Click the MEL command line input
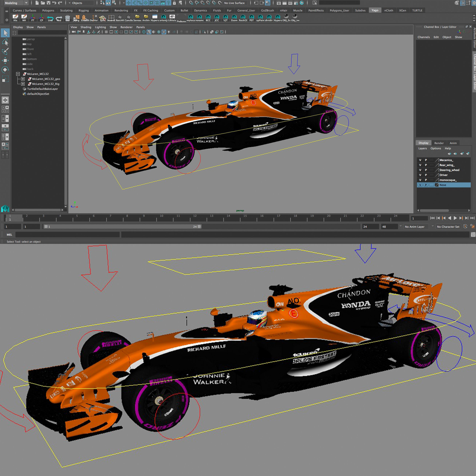Screen dimensions: 476x476 point(68,235)
